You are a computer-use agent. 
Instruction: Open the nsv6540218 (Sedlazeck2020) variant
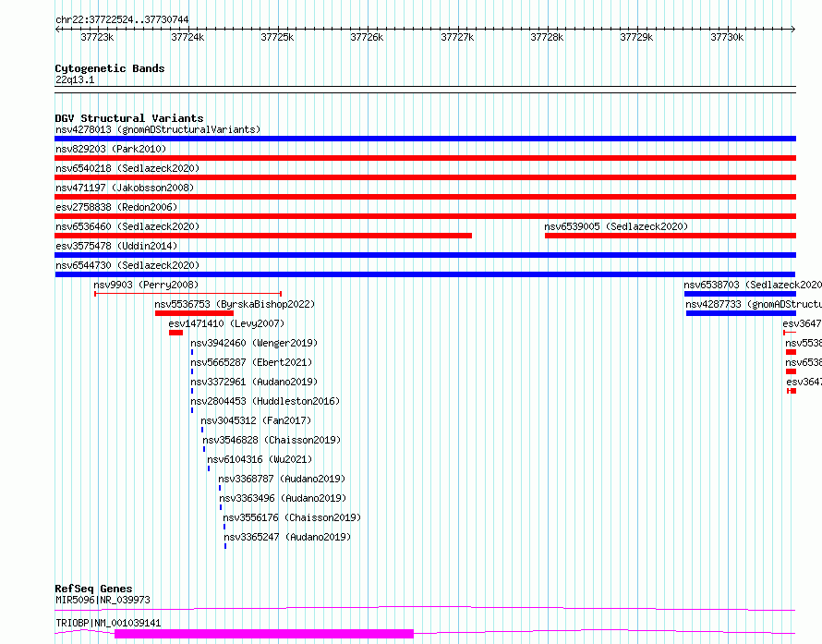point(127,168)
